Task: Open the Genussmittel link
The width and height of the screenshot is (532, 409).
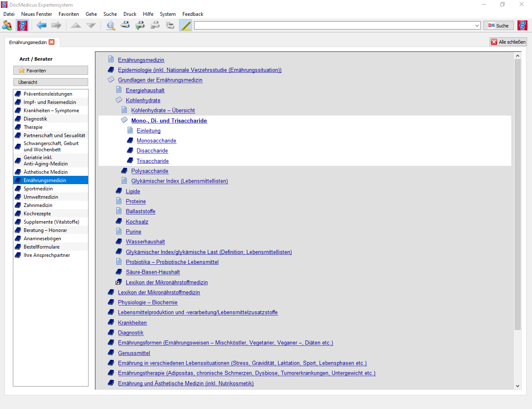Action: coord(134,353)
